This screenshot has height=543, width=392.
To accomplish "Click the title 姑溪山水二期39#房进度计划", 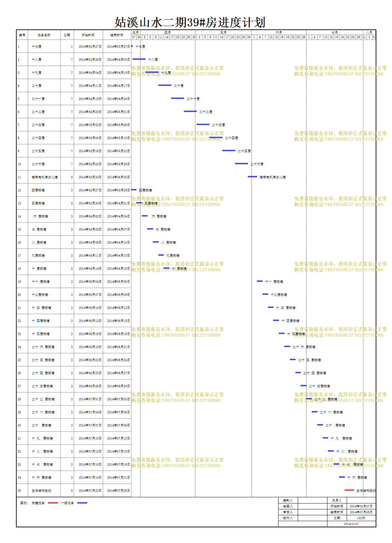I will pyautogui.click(x=190, y=22).
